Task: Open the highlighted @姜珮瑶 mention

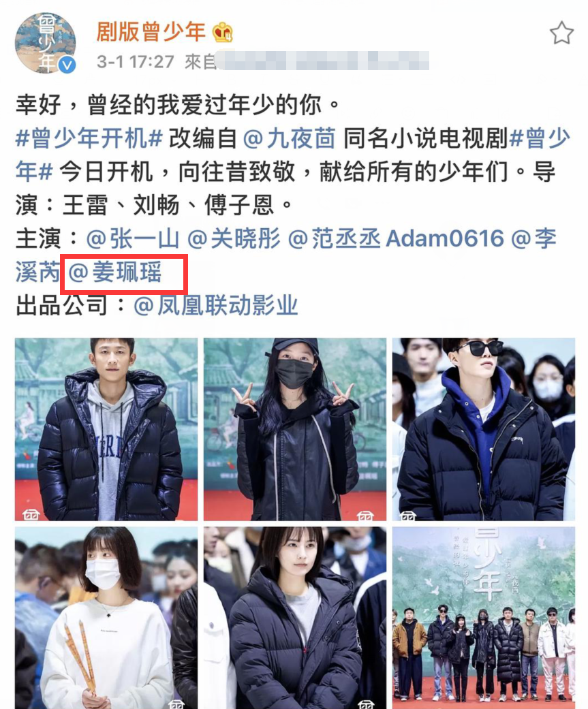Action: point(115,272)
